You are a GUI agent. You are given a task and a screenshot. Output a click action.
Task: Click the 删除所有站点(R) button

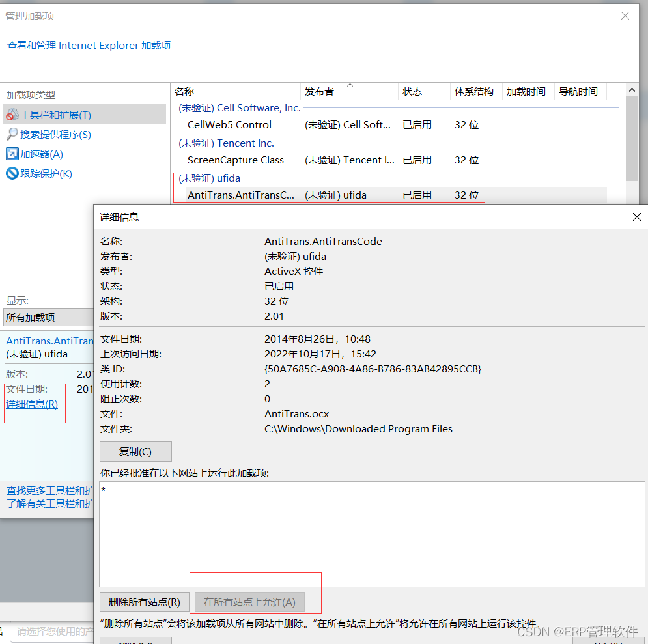[143, 602]
